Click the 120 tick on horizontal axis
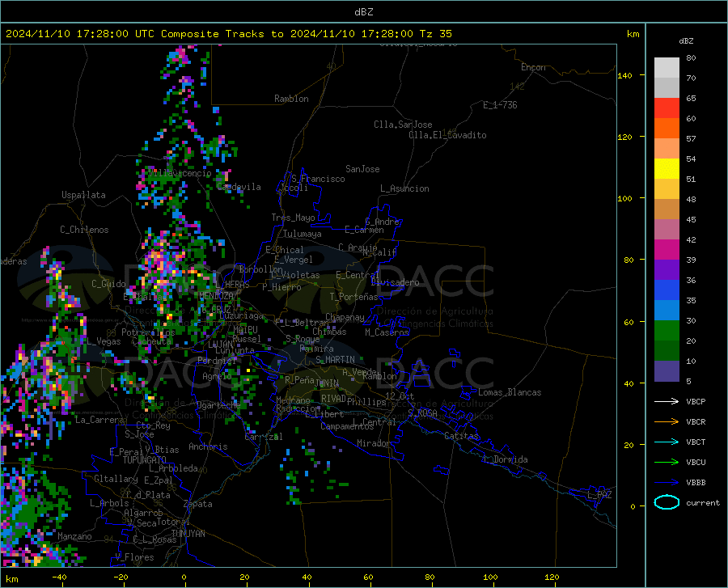The height and width of the screenshot is (588, 728). click(x=552, y=577)
